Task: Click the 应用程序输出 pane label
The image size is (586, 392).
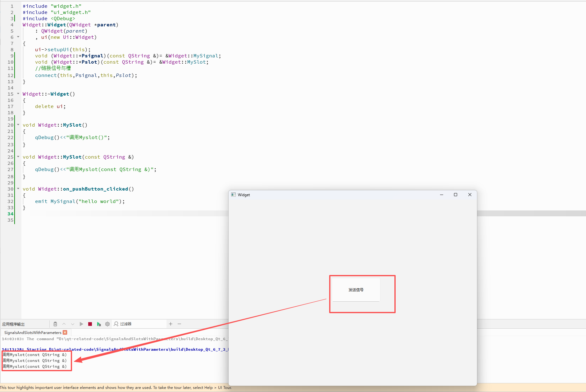Action: 13,324
